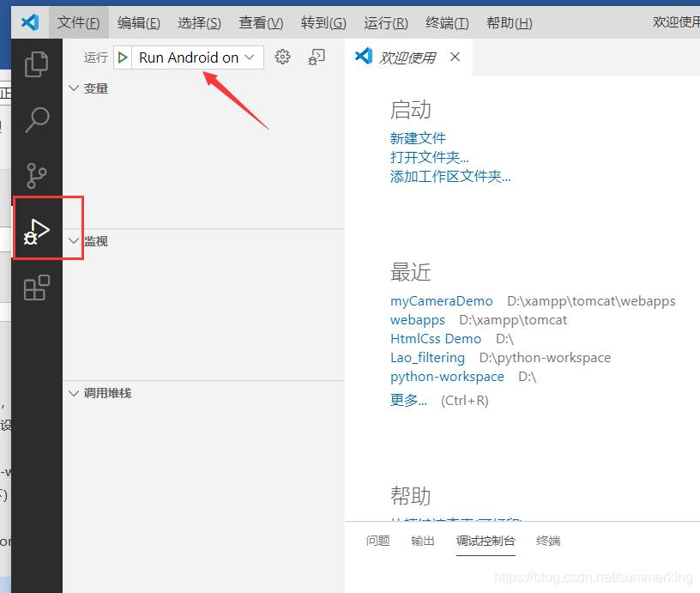Click the D:\xampp\tomcat\webapps path text
The image size is (700, 593).
(x=591, y=301)
